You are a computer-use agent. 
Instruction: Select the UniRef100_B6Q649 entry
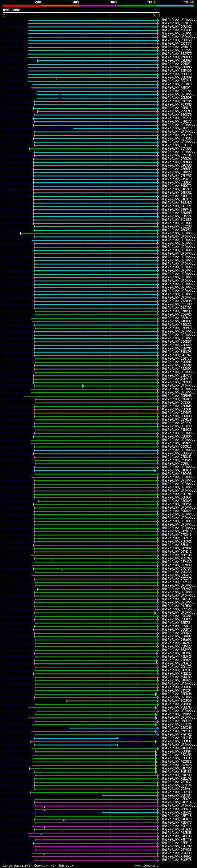click(x=176, y=454)
